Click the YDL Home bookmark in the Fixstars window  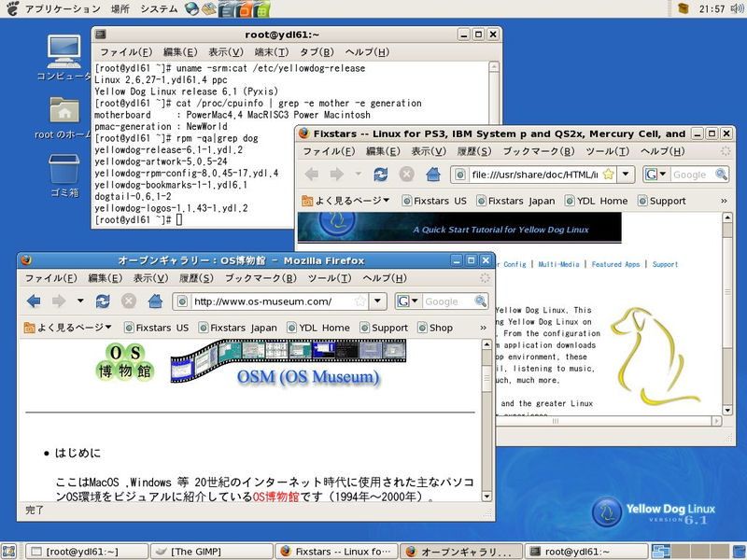[596, 201]
